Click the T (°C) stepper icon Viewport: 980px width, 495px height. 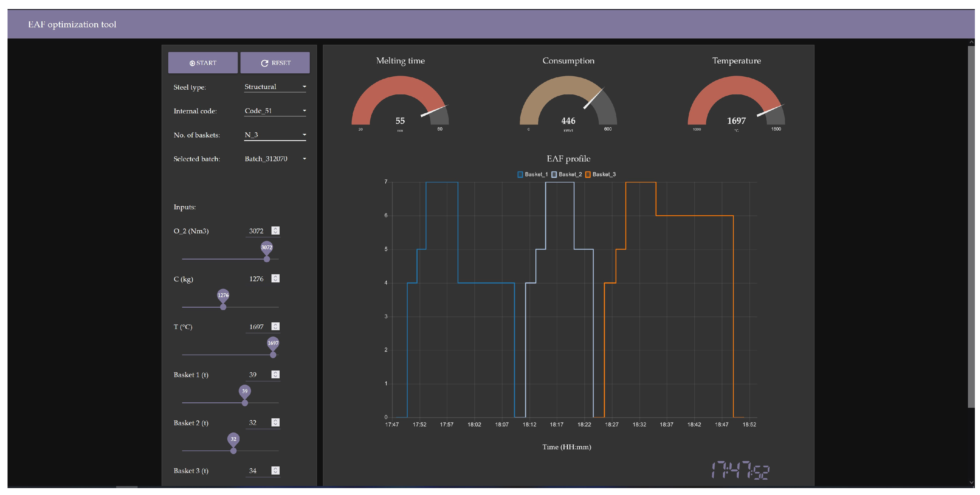(275, 326)
